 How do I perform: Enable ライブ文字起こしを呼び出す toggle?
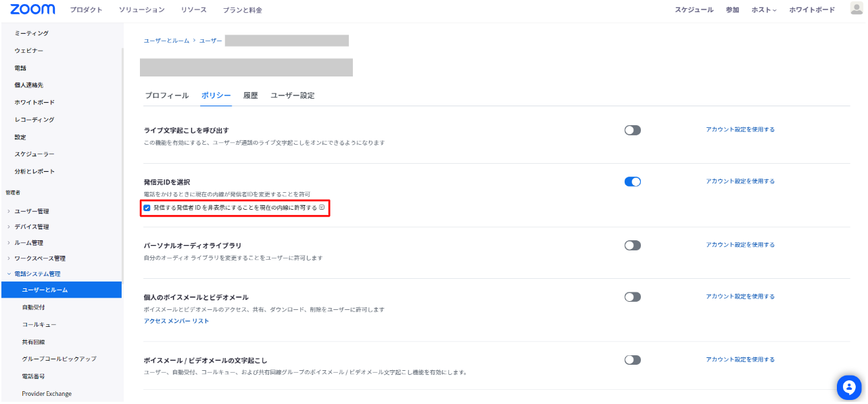(632, 130)
